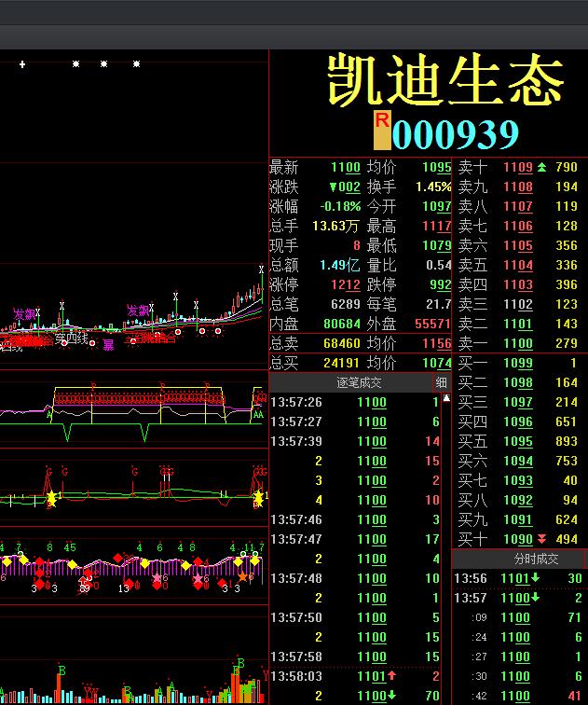Viewport: 588px width, 705px height.
Task: Click the :42 分时成交 row with volume 41
Action: pos(518,696)
